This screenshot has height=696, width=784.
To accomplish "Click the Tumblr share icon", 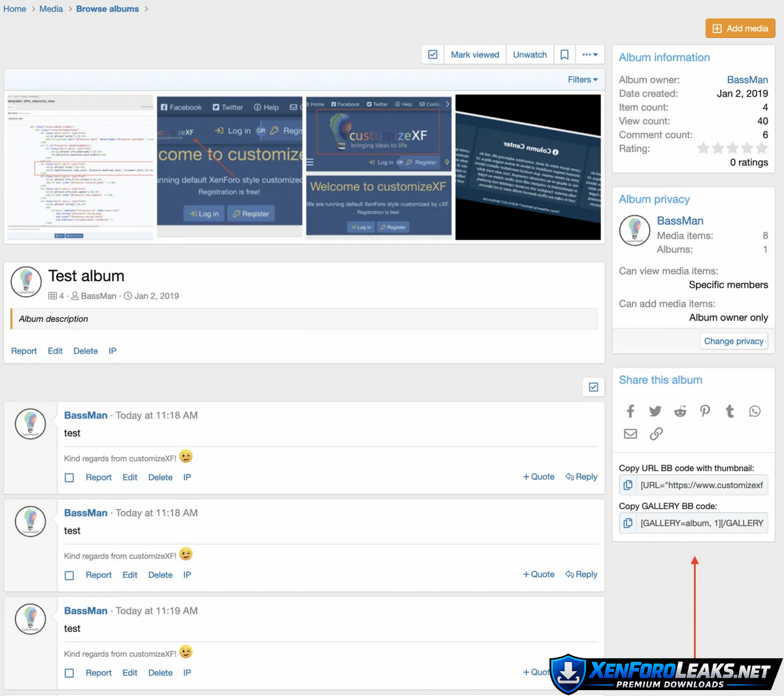I will pyautogui.click(x=730, y=411).
